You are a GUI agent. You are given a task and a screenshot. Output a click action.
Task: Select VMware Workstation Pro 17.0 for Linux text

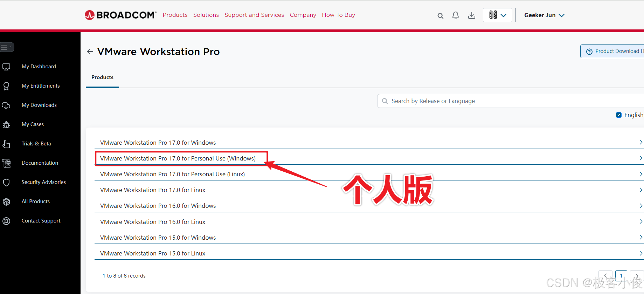coord(153,190)
